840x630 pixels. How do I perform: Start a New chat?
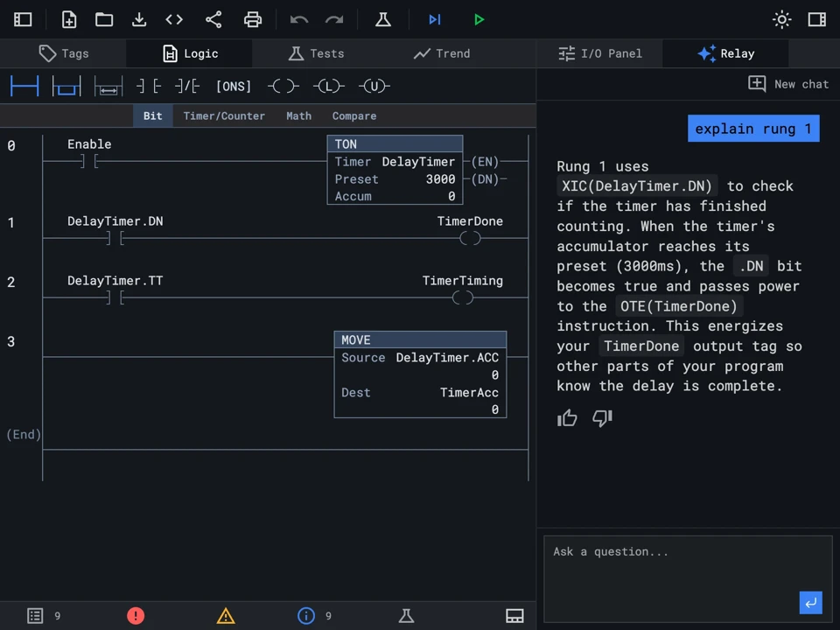[x=788, y=84]
